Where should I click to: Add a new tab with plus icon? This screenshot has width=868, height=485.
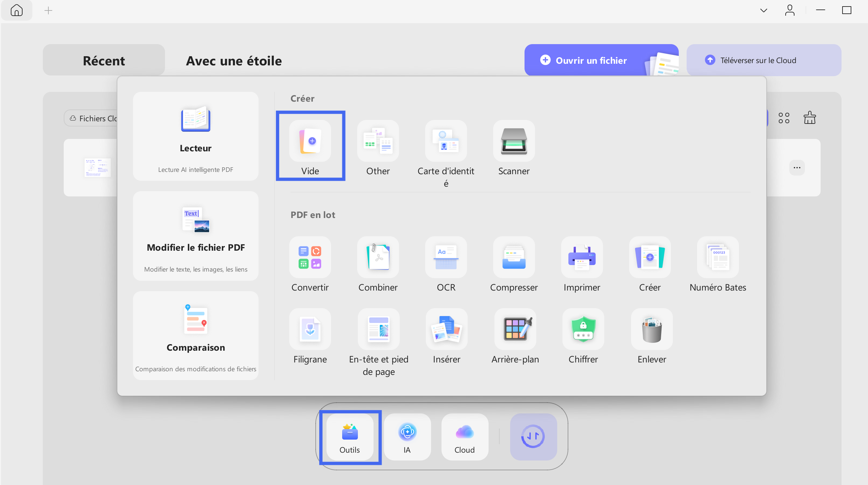click(x=48, y=10)
